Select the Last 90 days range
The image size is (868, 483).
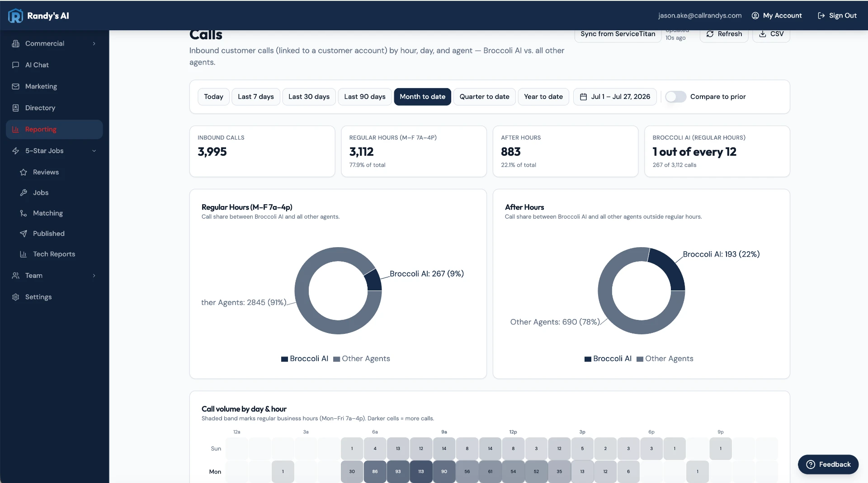pos(365,97)
